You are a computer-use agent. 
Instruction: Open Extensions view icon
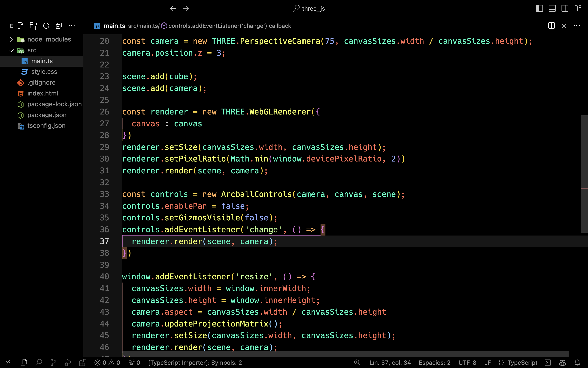(x=83, y=363)
